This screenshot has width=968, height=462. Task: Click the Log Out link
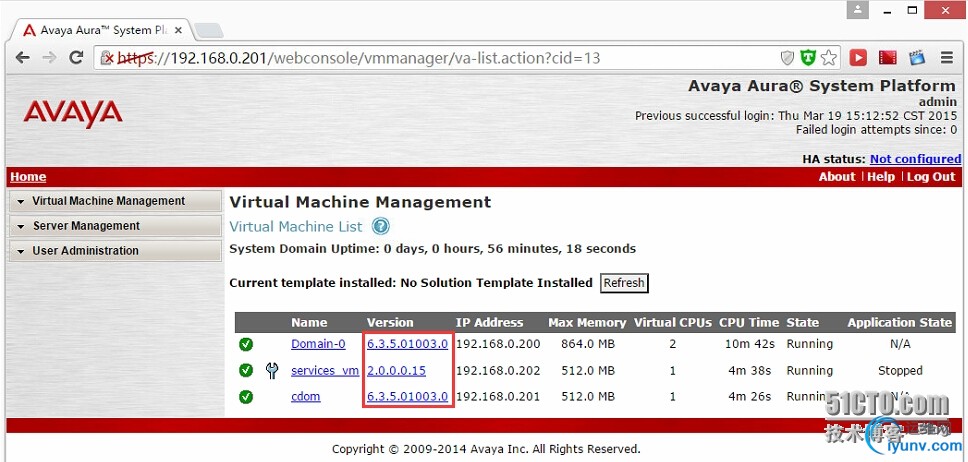coord(931,177)
